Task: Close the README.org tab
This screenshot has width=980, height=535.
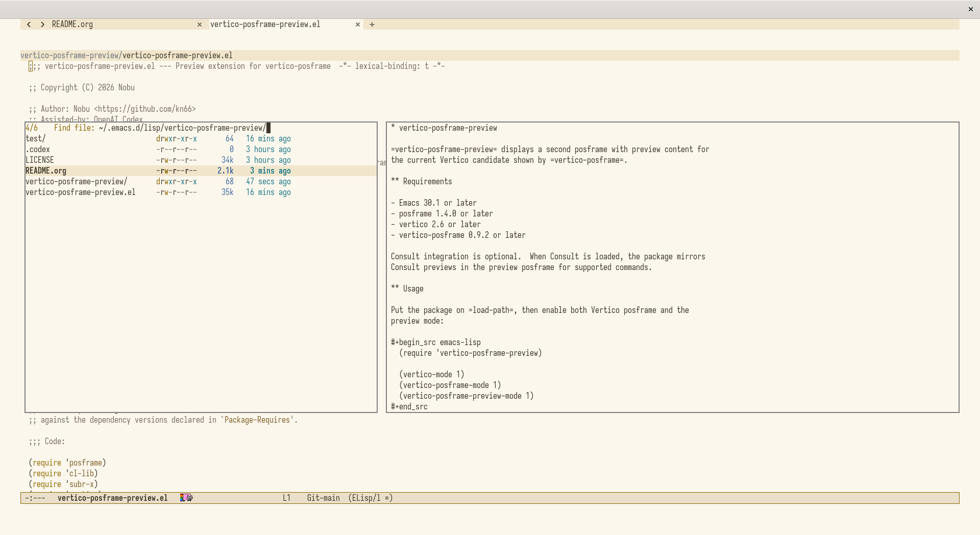Action: point(200,25)
